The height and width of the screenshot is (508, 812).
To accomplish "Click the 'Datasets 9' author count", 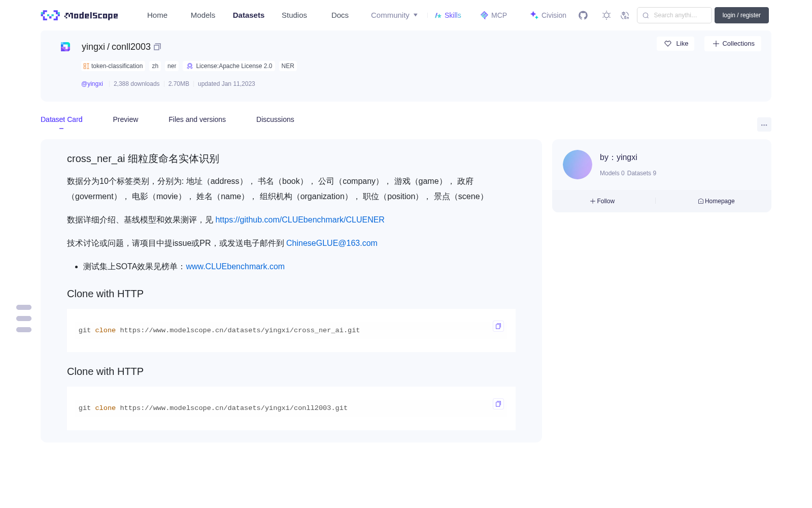I will [641, 173].
